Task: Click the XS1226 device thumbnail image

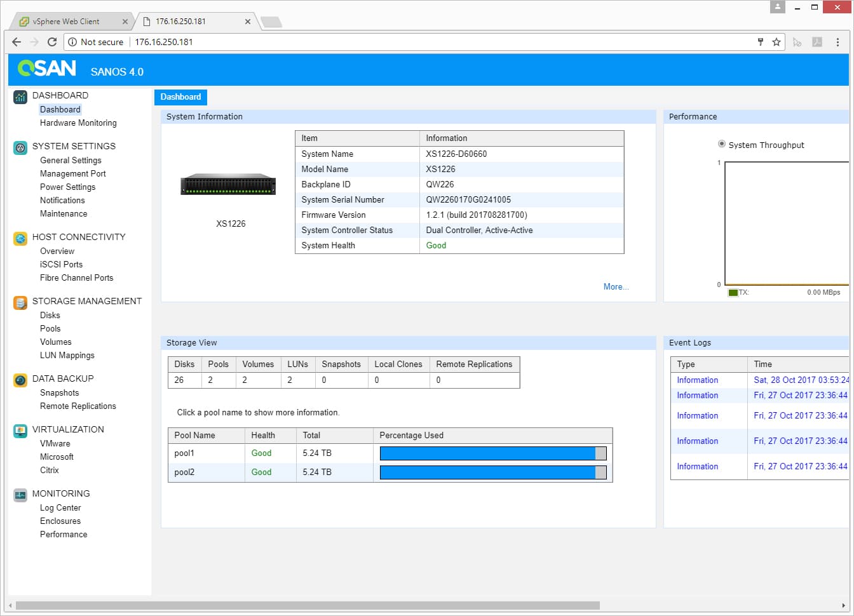Action: (229, 184)
